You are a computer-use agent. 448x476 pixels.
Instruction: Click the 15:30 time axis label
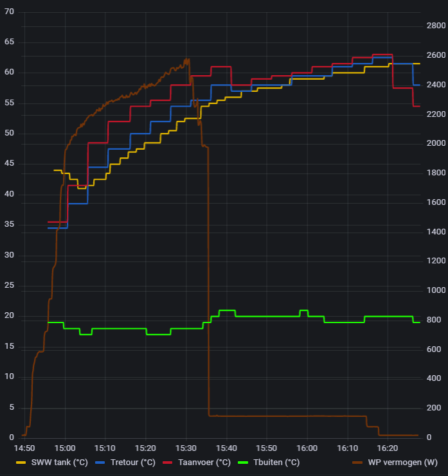tap(186, 448)
